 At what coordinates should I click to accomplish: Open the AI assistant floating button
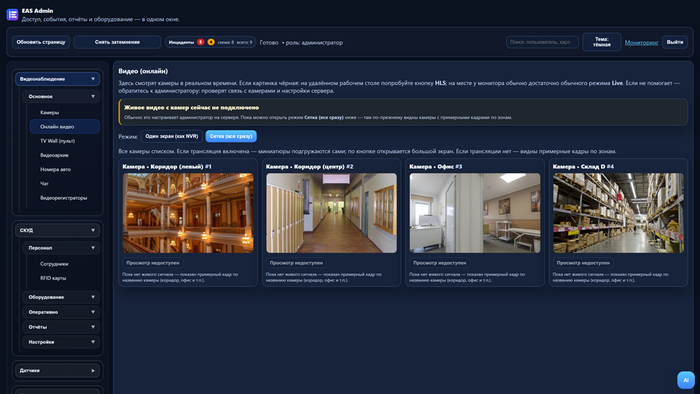[x=686, y=380]
